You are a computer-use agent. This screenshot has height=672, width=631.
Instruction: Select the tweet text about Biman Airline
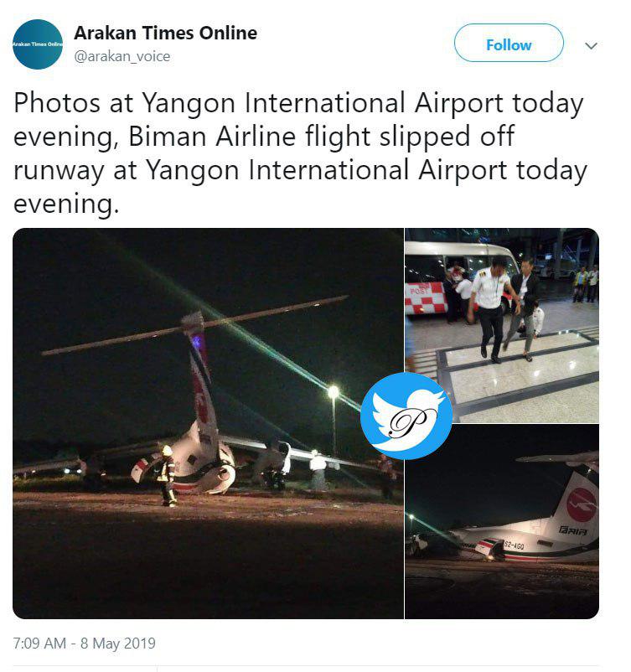pos(300,153)
